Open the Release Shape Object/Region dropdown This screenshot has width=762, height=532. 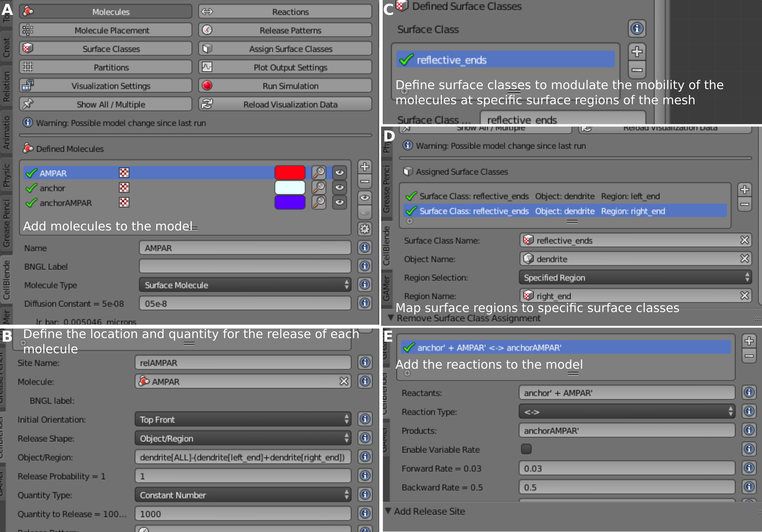[x=243, y=438]
